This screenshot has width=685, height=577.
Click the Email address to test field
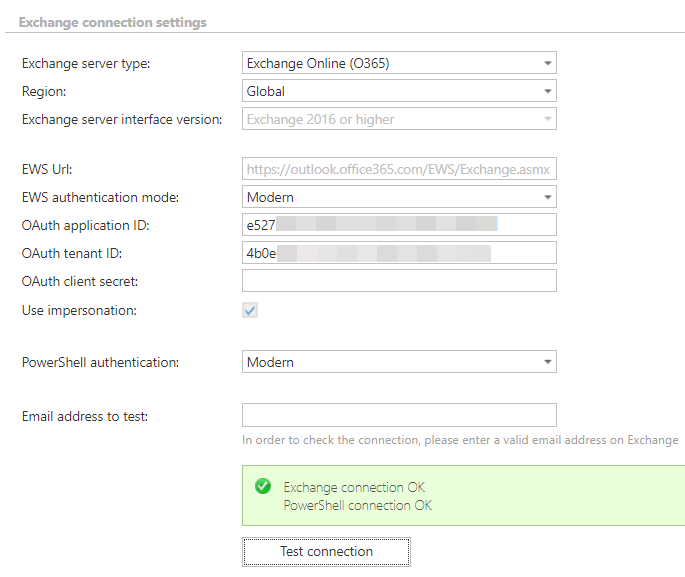tap(399, 416)
